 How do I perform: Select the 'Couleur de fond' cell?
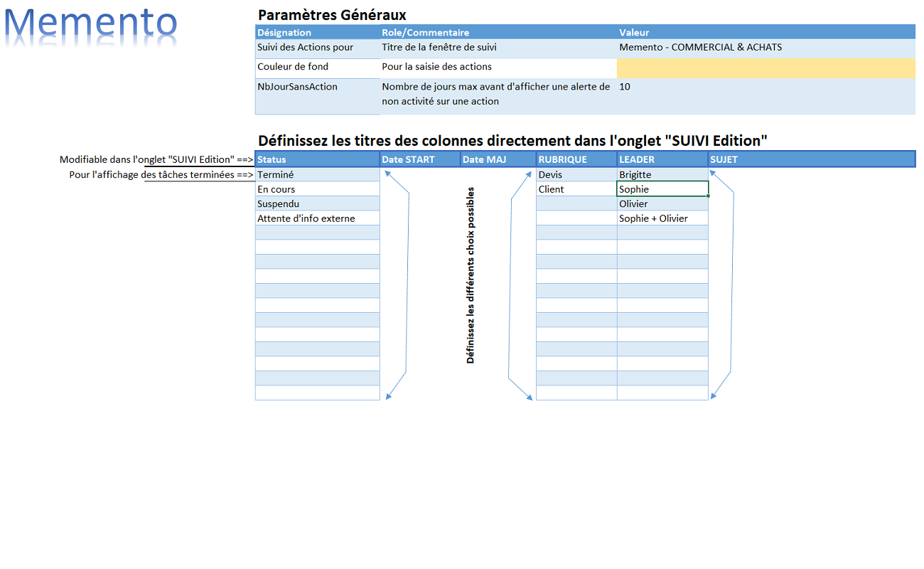pos(318,68)
